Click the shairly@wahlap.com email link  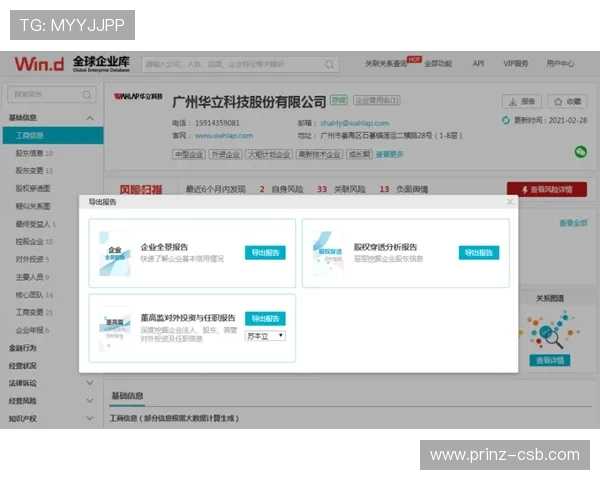point(354,123)
